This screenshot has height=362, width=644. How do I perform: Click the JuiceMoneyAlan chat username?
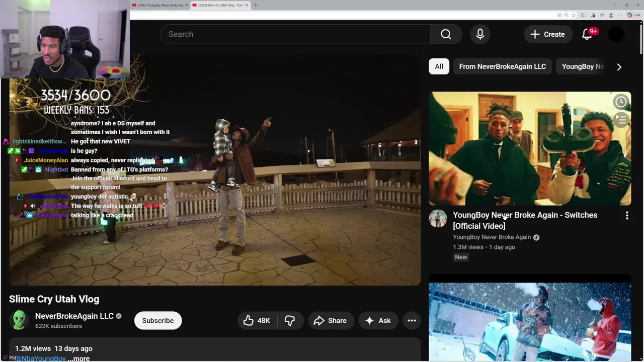(x=46, y=160)
